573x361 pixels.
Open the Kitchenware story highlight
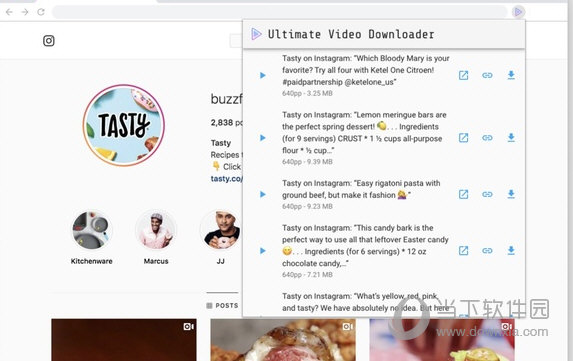[x=91, y=230]
